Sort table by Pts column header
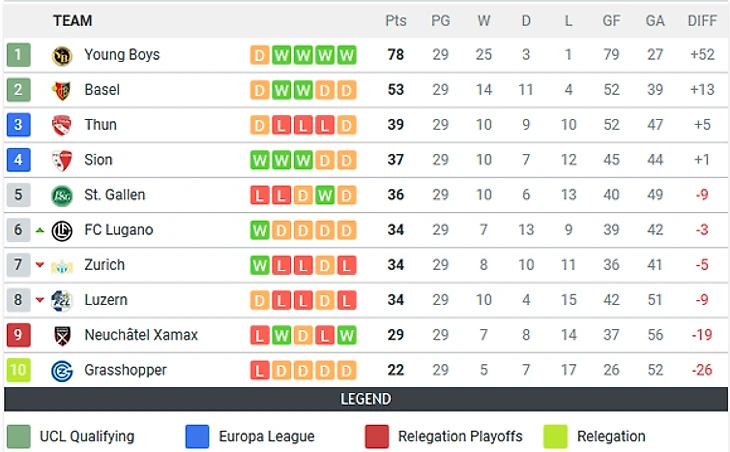This screenshot has width=730, height=452. (396, 20)
